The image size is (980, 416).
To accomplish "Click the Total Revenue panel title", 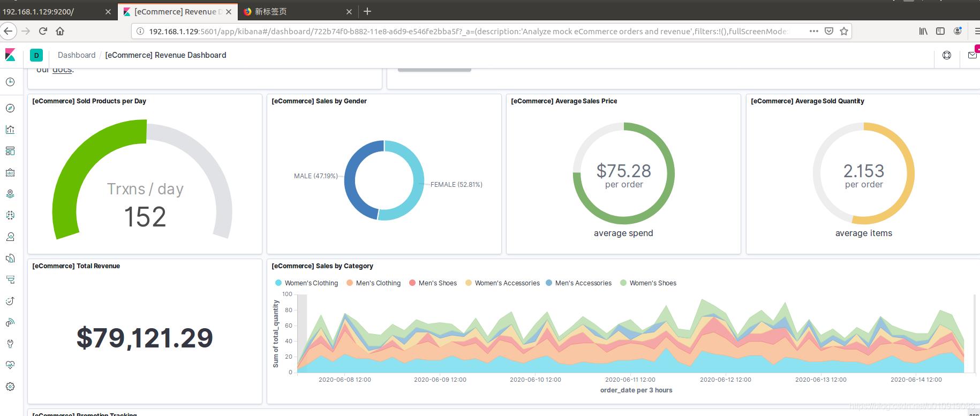I will click(76, 266).
